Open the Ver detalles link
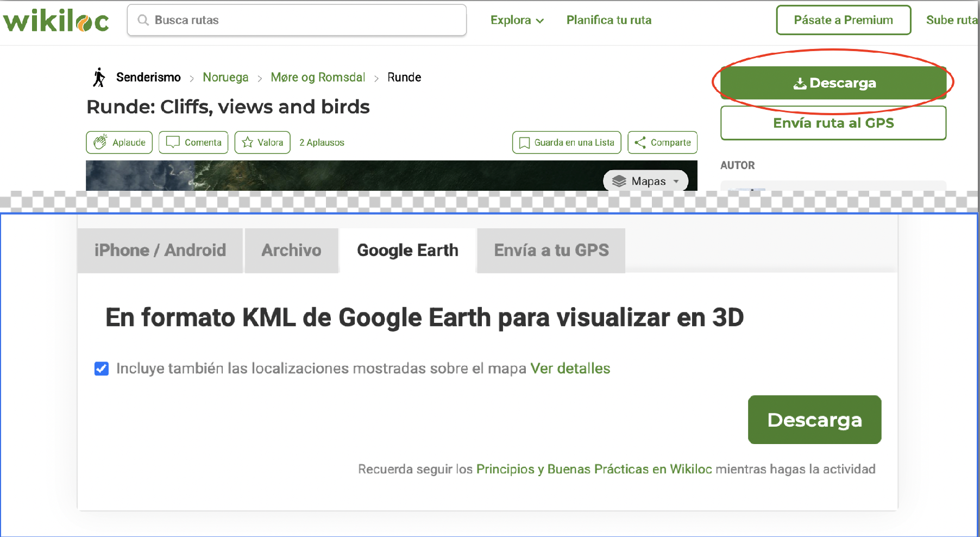Image resolution: width=980 pixels, height=537 pixels. [x=570, y=369]
